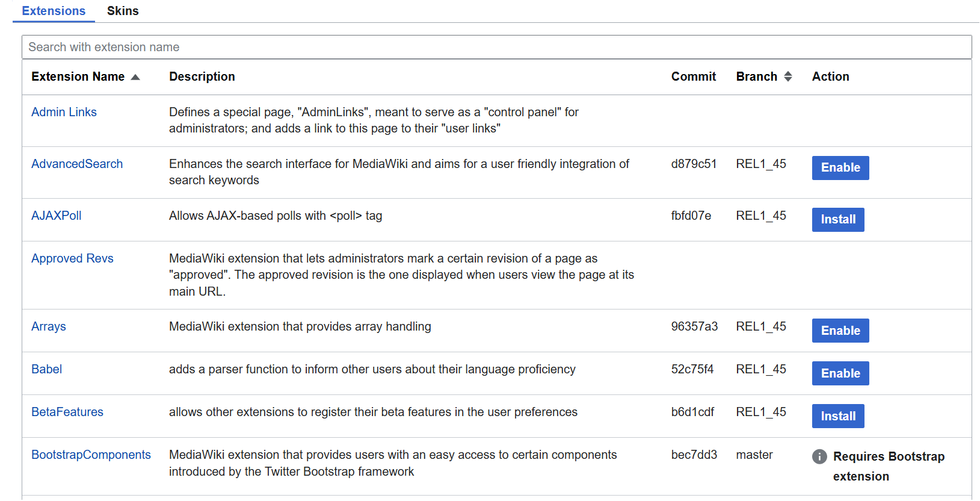Open the Arrays extension link

(49, 326)
